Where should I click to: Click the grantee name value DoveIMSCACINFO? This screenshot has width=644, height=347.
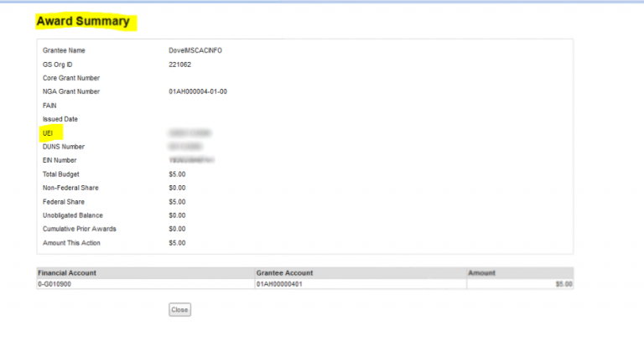click(195, 50)
